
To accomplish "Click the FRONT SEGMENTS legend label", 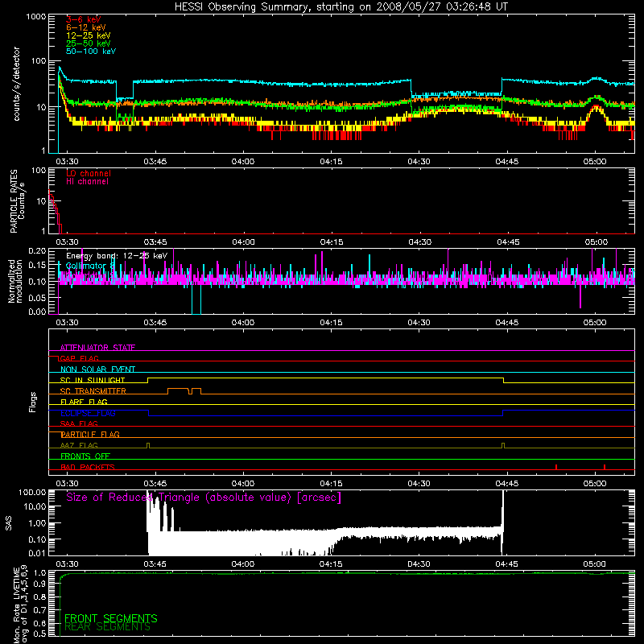I will (111, 618).
